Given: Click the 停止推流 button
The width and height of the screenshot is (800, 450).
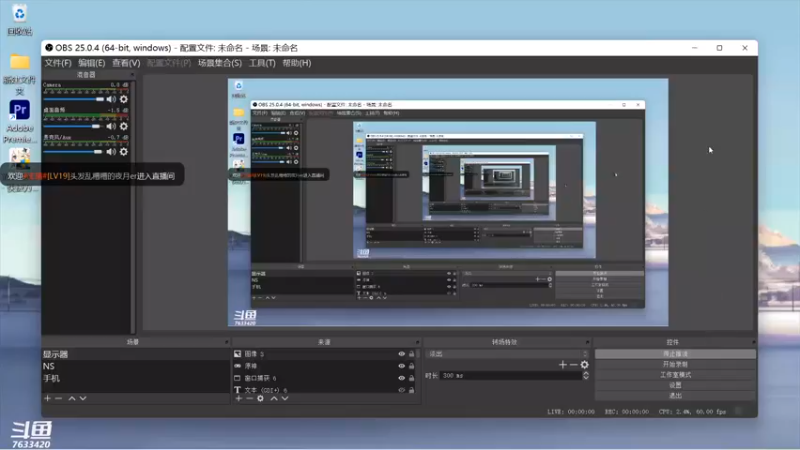Looking at the screenshot, I should pyautogui.click(x=675, y=354).
